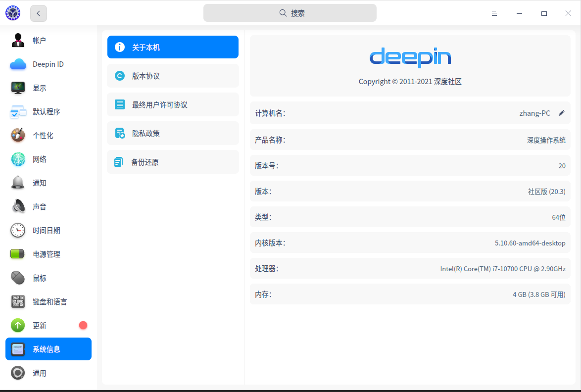Open 键盘和语言 keyboard icon
Image resolution: width=581 pixels, height=392 pixels.
click(x=18, y=301)
